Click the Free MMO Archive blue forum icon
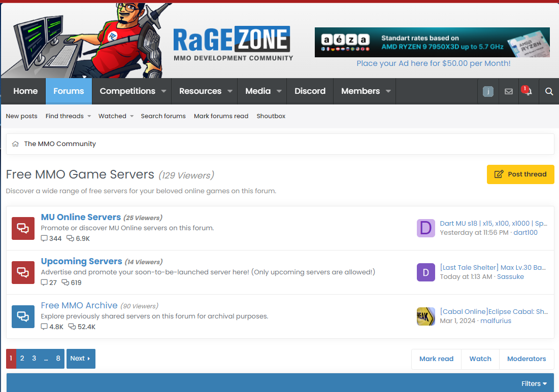The image size is (559, 392). (x=23, y=316)
